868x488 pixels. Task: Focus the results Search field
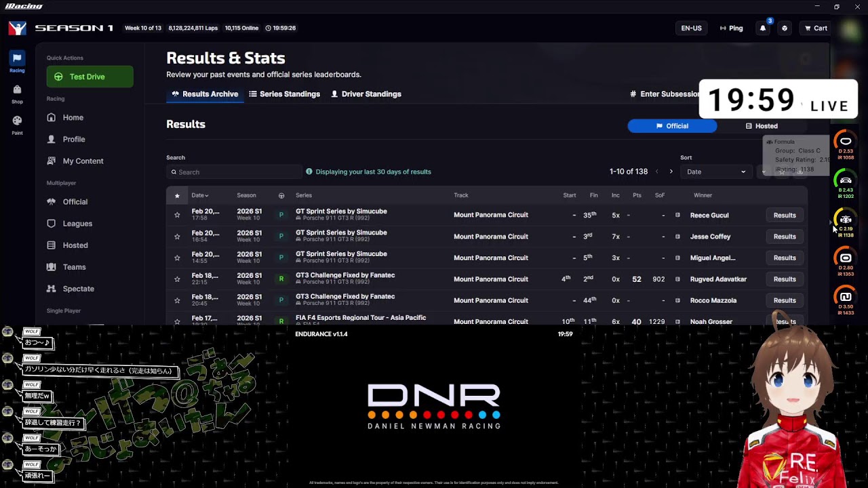[x=234, y=172]
